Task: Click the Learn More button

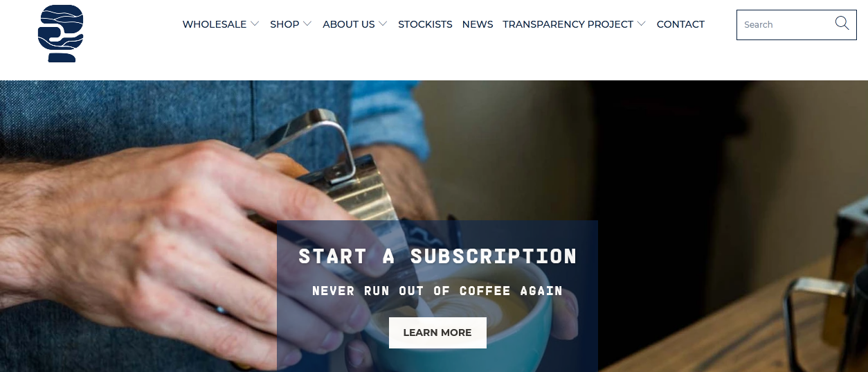Action: [x=437, y=333]
